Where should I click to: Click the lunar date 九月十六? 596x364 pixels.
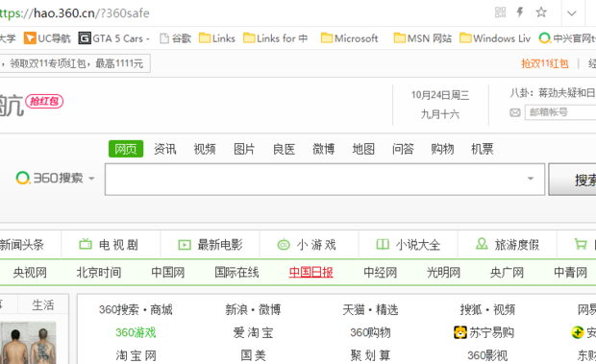point(439,114)
